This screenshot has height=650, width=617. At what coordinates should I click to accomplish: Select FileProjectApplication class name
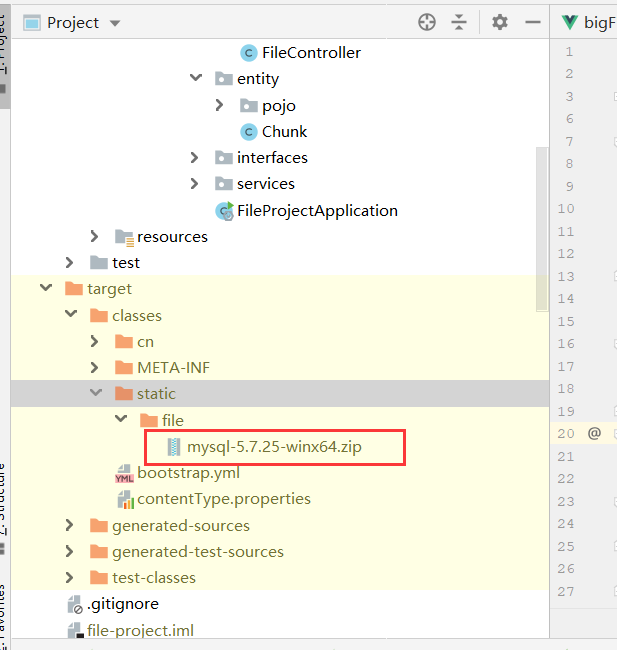pos(318,211)
